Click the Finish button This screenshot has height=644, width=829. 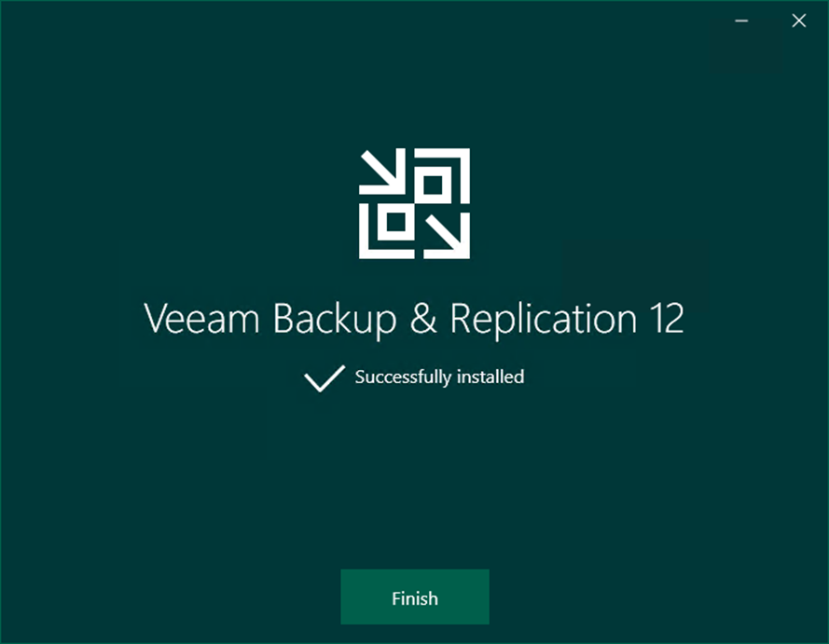[414, 596]
